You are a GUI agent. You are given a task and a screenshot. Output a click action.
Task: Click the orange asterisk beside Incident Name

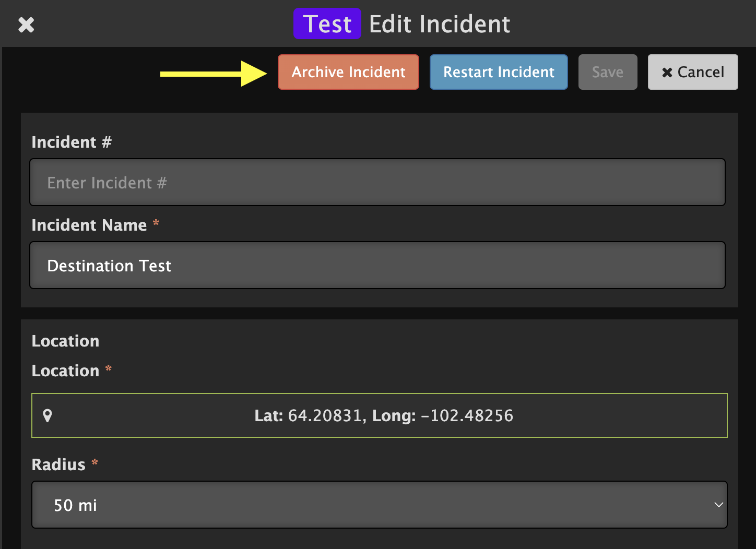[x=156, y=223]
